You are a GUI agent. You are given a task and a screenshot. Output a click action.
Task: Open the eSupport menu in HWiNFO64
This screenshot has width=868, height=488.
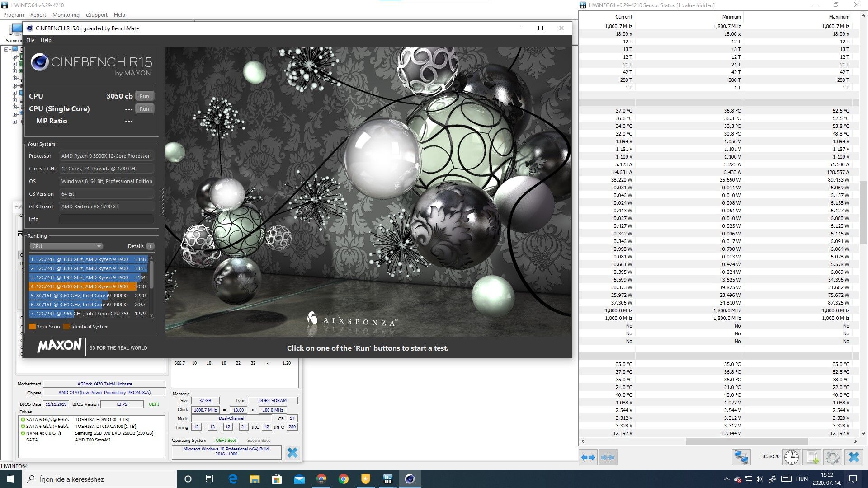[97, 15]
